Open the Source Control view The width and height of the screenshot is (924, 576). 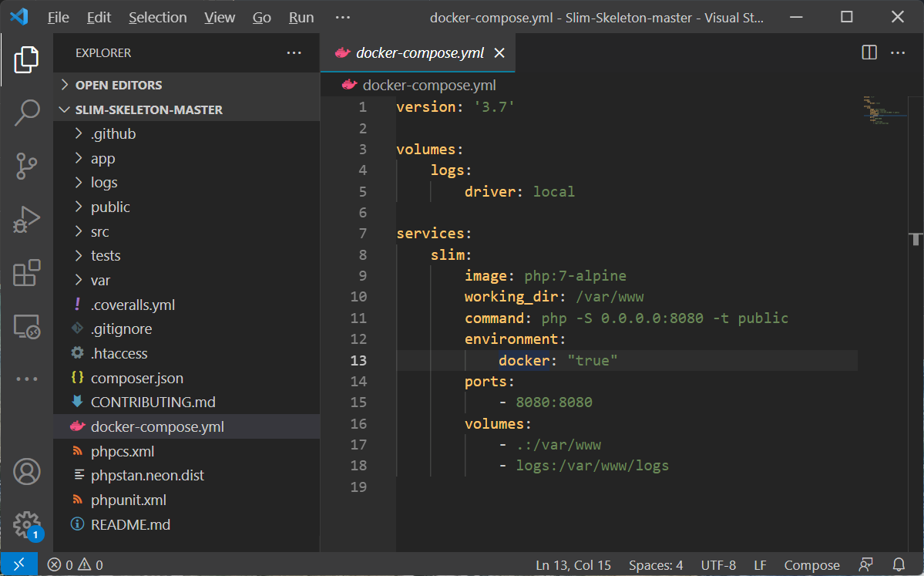point(26,166)
